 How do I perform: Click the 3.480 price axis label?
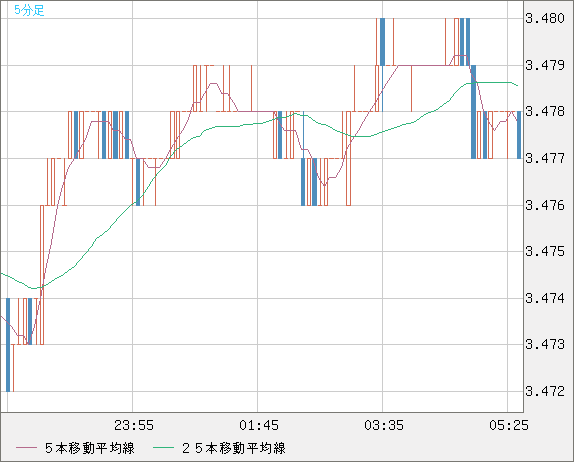coord(545,18)
